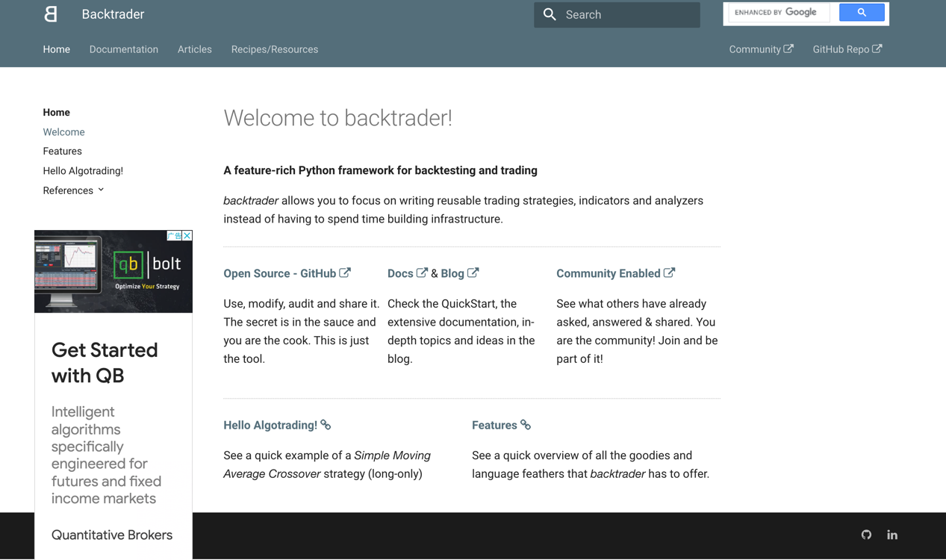946x560 pixels.
Task: Close the ad using the X icon
Action: [187, 236]
